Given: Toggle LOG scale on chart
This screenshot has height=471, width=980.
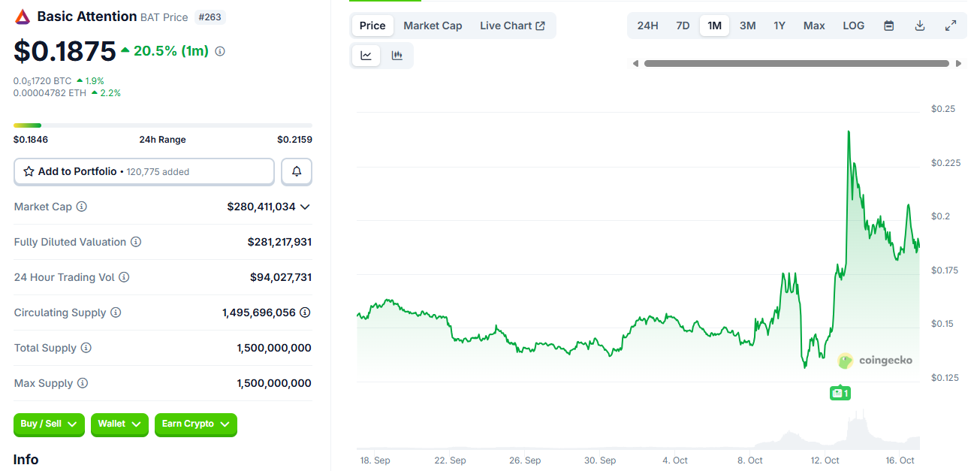Looking at the screenshot, I should [x=853, y=26].
